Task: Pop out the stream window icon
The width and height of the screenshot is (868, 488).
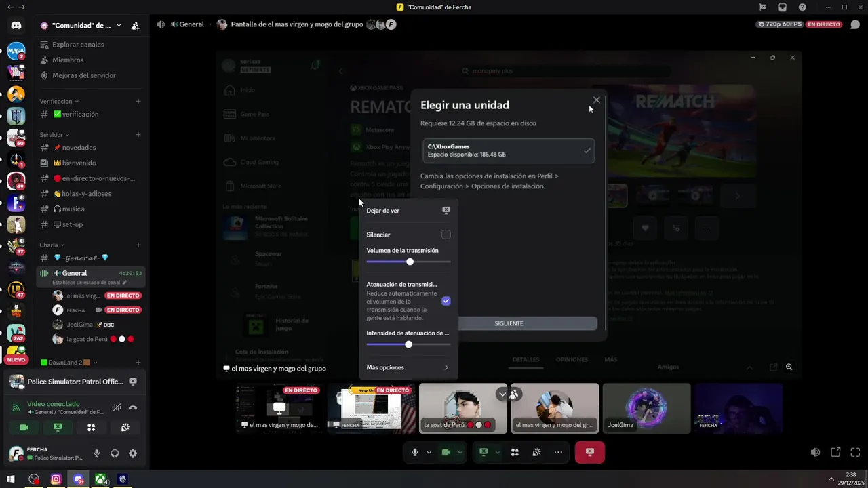Action: coord(835,452)
